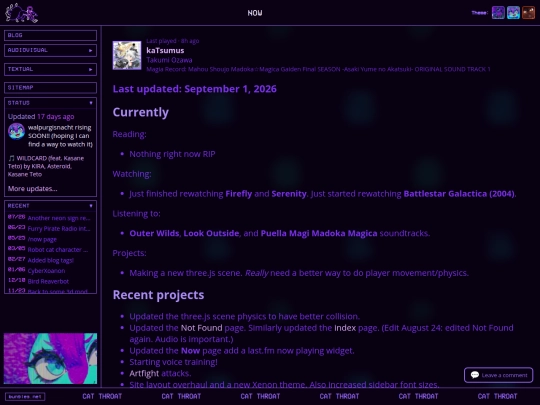Open the AUDIOVISUAL menu item
This screenshot has width=540, height=405.
tap(50, 50)
